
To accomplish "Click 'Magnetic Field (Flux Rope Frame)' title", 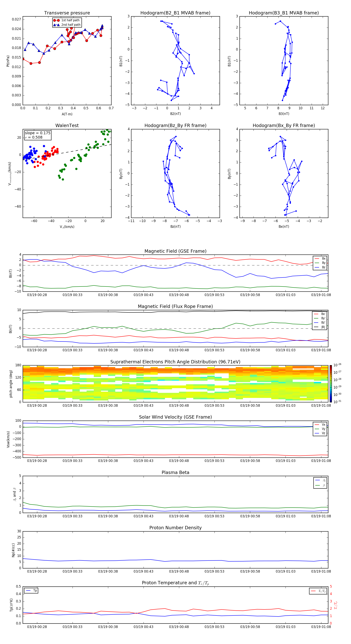I will [175, 307].
